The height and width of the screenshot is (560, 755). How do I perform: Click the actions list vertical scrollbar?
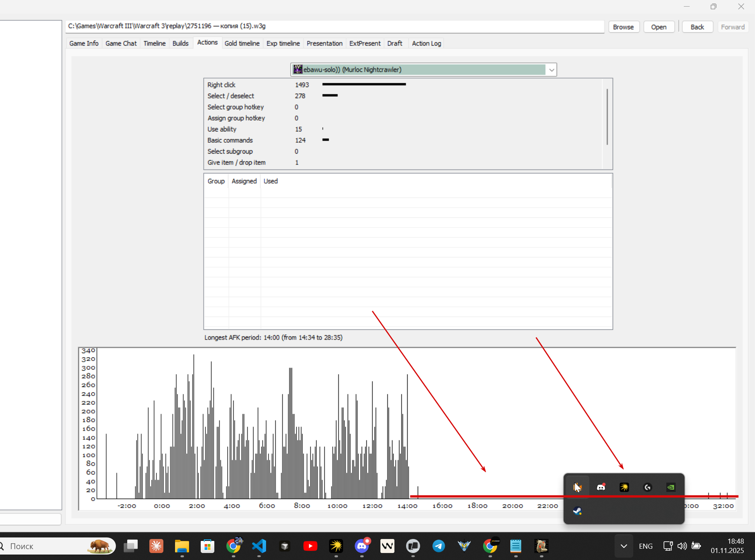coord(607,117)
